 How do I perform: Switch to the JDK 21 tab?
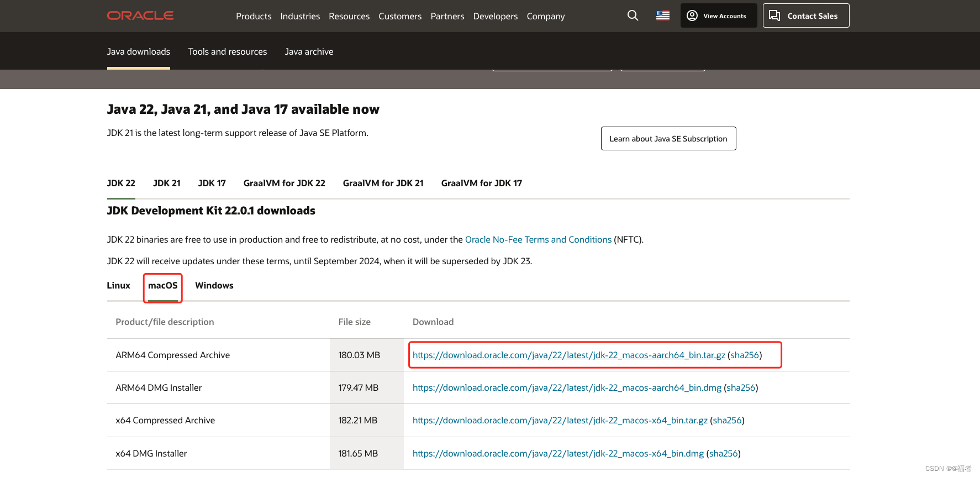click(167, 183)
